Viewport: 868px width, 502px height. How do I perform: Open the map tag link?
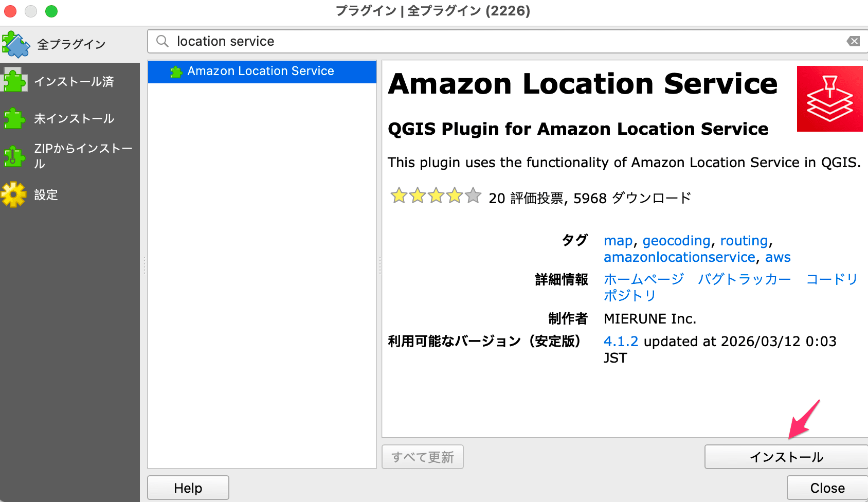619,240
